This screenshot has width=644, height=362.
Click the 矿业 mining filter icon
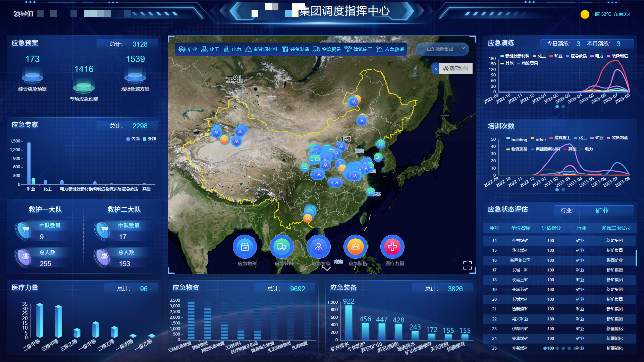pyautogui.click(x=182, y=49)
